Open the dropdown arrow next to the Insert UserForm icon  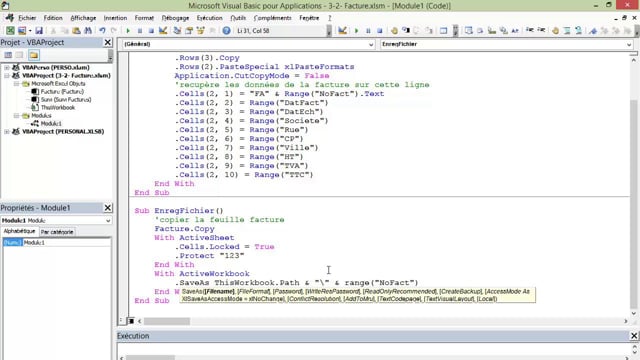click(30, 31)
